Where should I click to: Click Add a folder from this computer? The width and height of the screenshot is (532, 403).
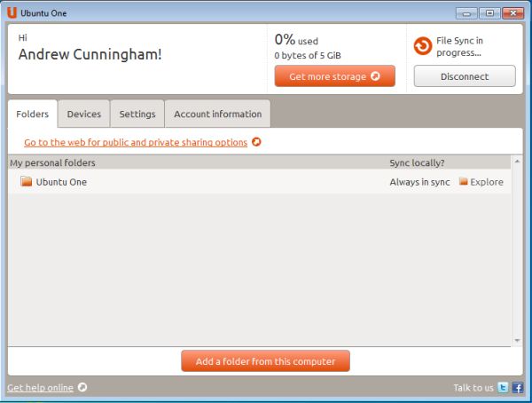click(266, 361)
